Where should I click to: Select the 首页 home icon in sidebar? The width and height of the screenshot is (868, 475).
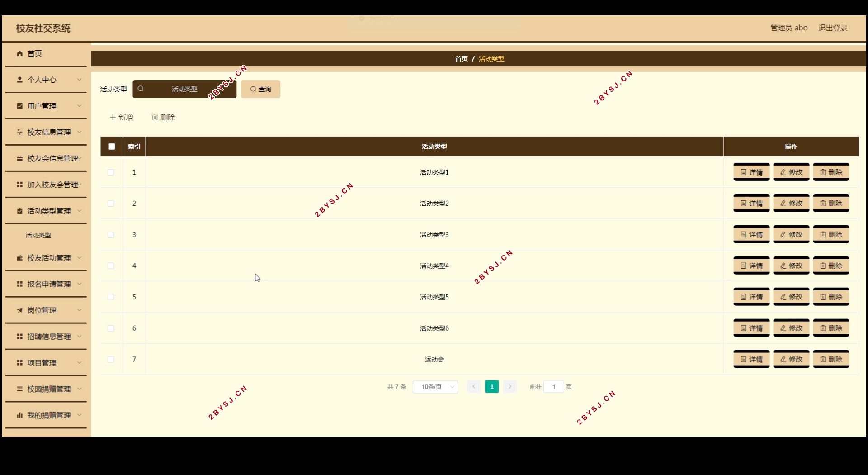[x=20, y=53]
